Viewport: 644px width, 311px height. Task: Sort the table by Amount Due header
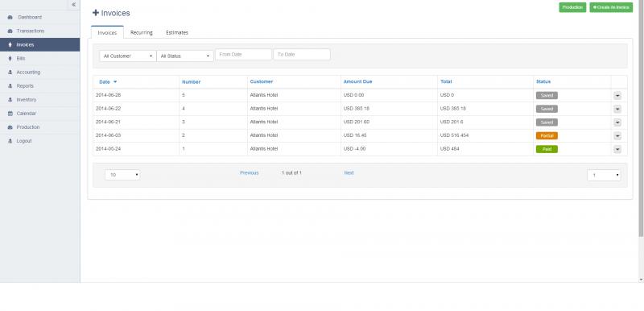[x=357, y=81]
